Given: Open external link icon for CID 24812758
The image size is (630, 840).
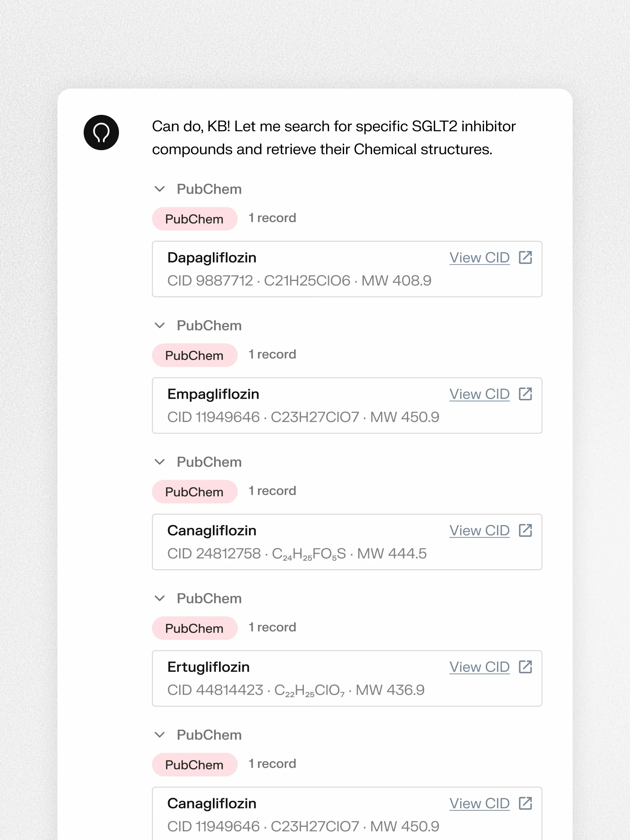Looking at the screenshot, I should (x=525, y=530).
